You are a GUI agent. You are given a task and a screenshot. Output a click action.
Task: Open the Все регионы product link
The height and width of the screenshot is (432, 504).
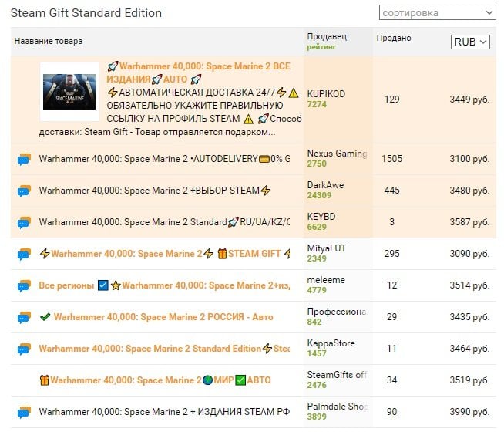pyautogui.click(x=164, y=285)
